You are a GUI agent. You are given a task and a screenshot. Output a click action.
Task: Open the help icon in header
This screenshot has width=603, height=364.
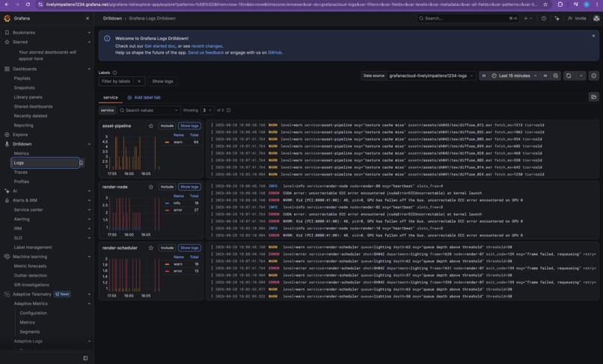coord(544,19)
